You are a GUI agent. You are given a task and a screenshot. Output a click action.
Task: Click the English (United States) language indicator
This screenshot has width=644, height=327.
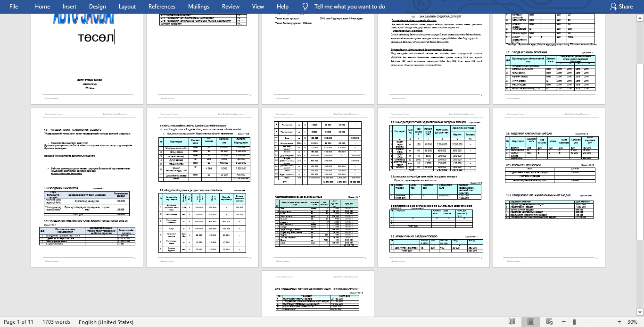[106, 322]
